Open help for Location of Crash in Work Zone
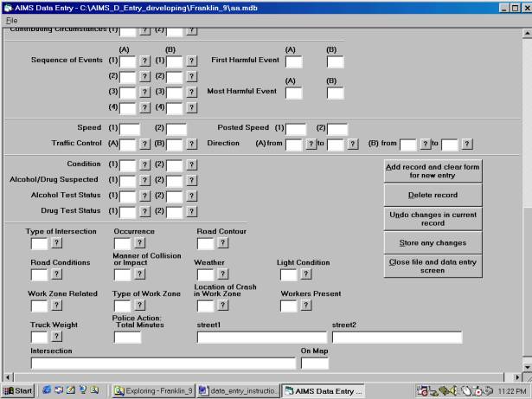 (223, 306)
